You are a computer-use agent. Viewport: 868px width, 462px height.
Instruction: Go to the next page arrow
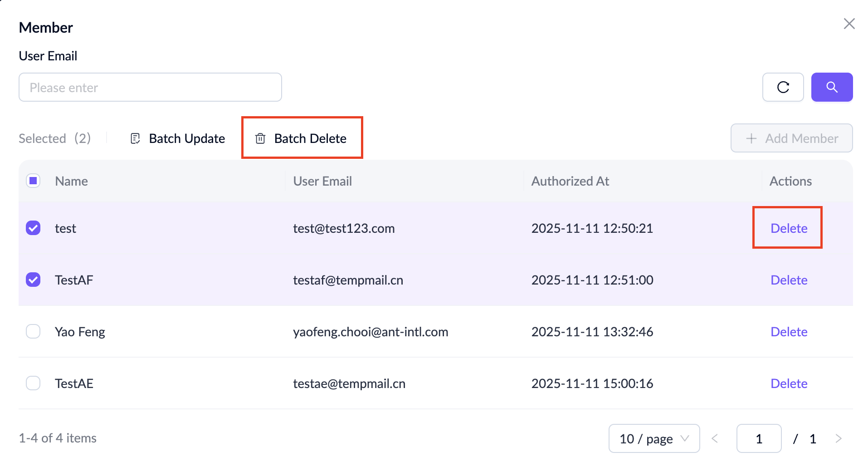838,438
